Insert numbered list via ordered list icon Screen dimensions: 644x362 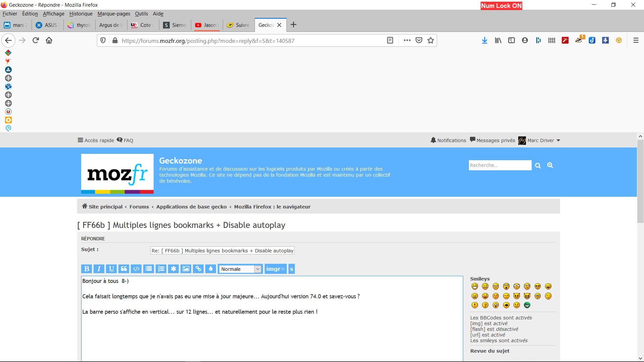(x=161, y=269)
